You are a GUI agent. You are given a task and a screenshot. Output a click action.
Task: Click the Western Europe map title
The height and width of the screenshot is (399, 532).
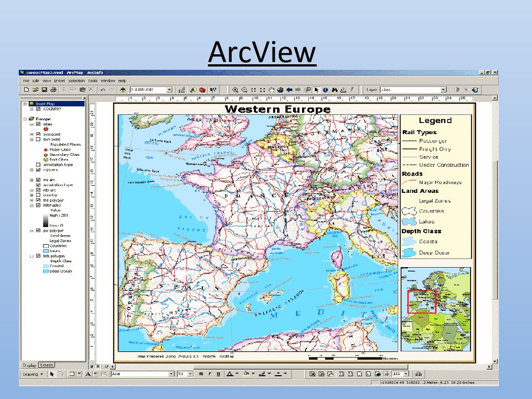278,109
